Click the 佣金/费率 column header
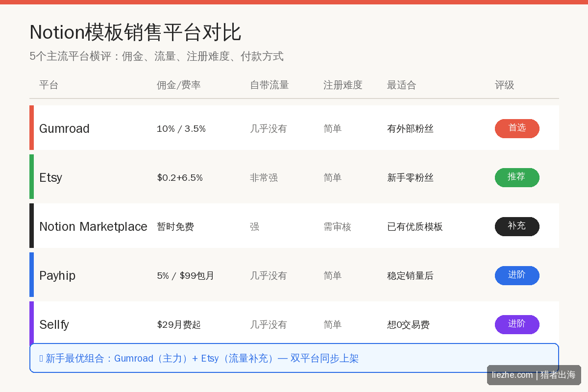 (x=178, y=85)
